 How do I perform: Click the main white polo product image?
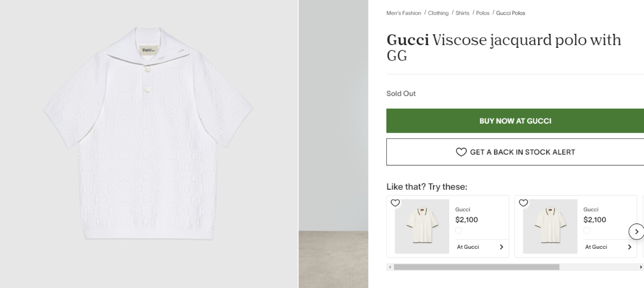click(x=148, y=134)
